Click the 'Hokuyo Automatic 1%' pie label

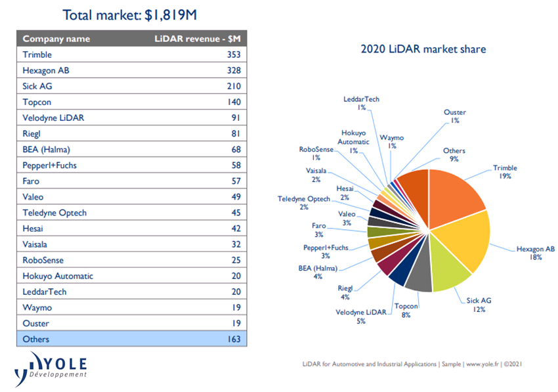(353, 142)
